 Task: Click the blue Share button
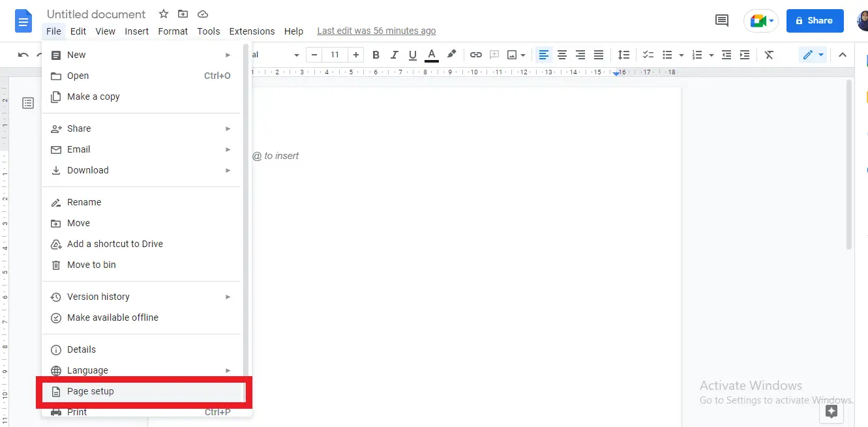tap(815, 20)
